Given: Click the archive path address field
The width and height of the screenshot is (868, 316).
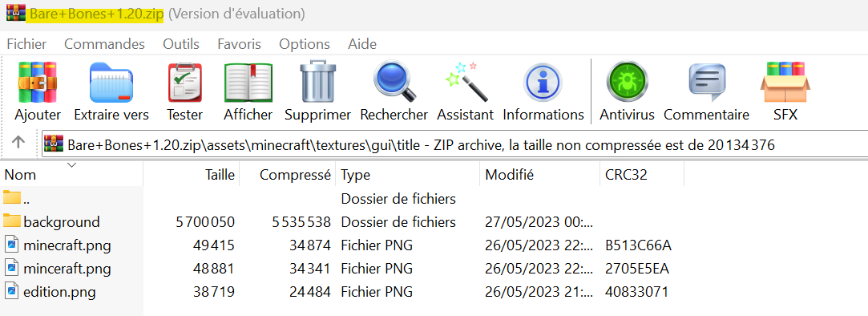Looking at the screenshot, I should pos(455,144).
